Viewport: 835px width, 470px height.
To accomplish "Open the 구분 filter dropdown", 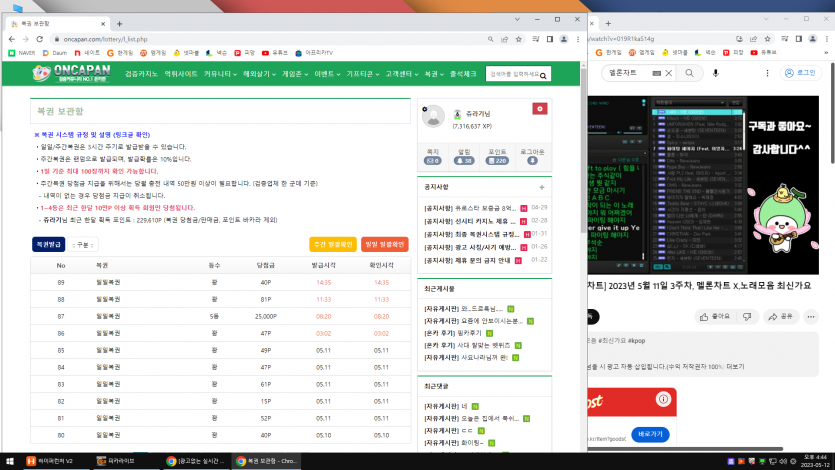I will 83,245.
